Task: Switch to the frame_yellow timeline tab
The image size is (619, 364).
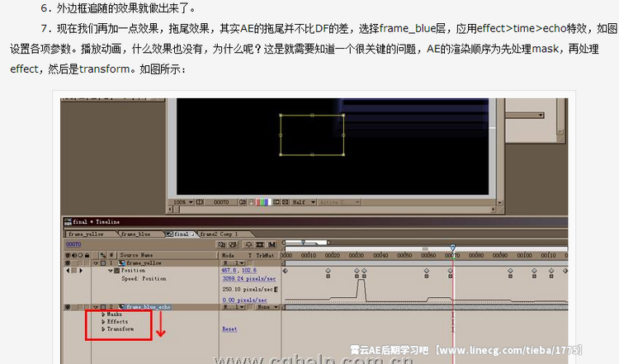Action: [91, 234]
